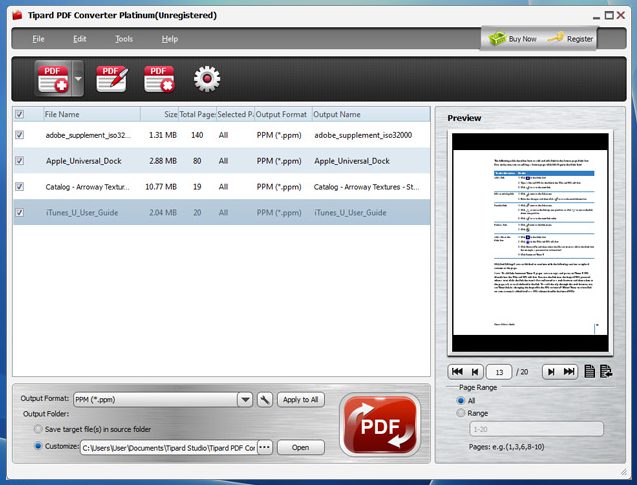The width and height of the screenshot is (637, 485).
Task: Uncheck the Catalog - Arroway Textur file checkbox
Action: [20, 187]
